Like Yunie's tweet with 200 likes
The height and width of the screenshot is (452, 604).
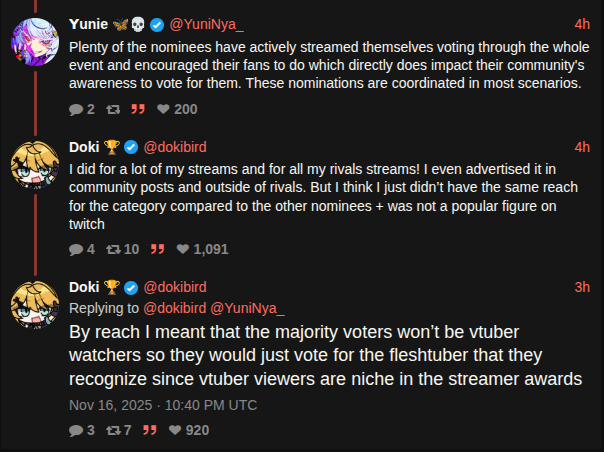point(165,109)
